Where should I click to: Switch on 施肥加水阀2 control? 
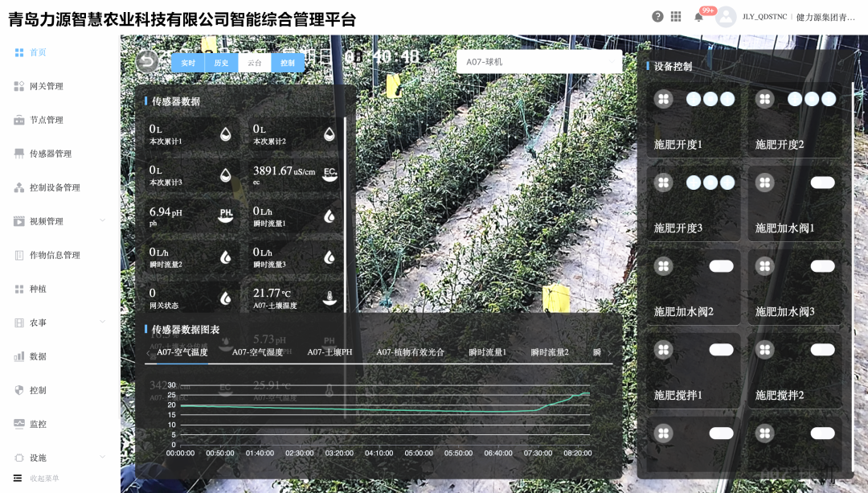tap(719, 265)
